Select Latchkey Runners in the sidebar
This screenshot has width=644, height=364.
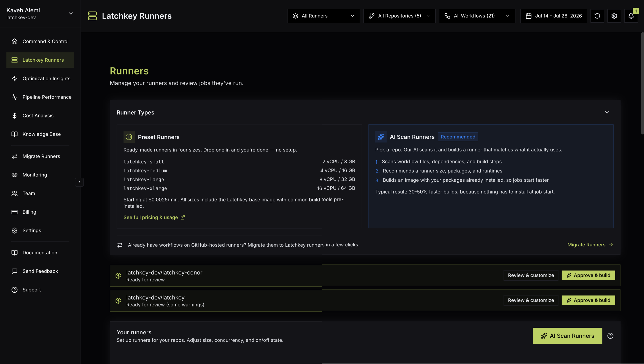click(40, 60)
